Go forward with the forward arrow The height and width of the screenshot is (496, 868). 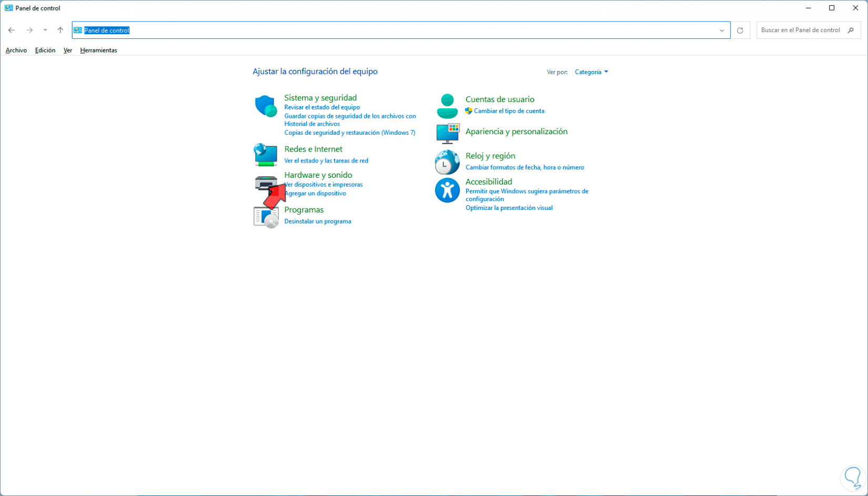(29, 30)
